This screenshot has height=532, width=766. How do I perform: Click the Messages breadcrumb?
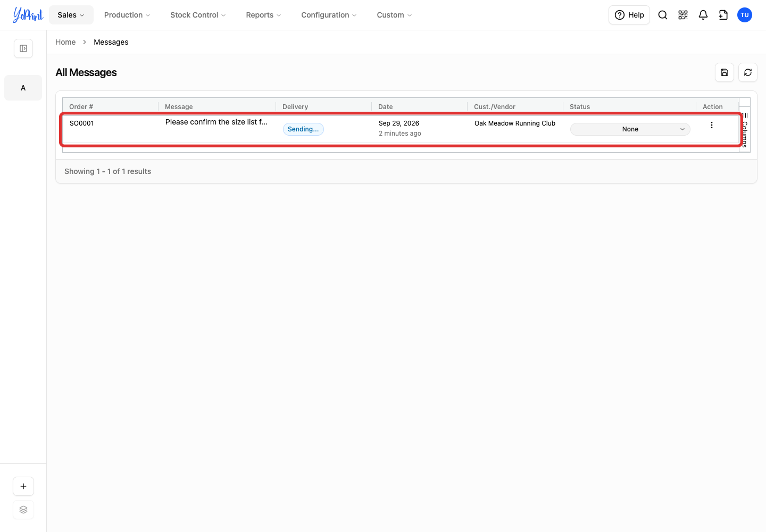click(x=111, y=42)
